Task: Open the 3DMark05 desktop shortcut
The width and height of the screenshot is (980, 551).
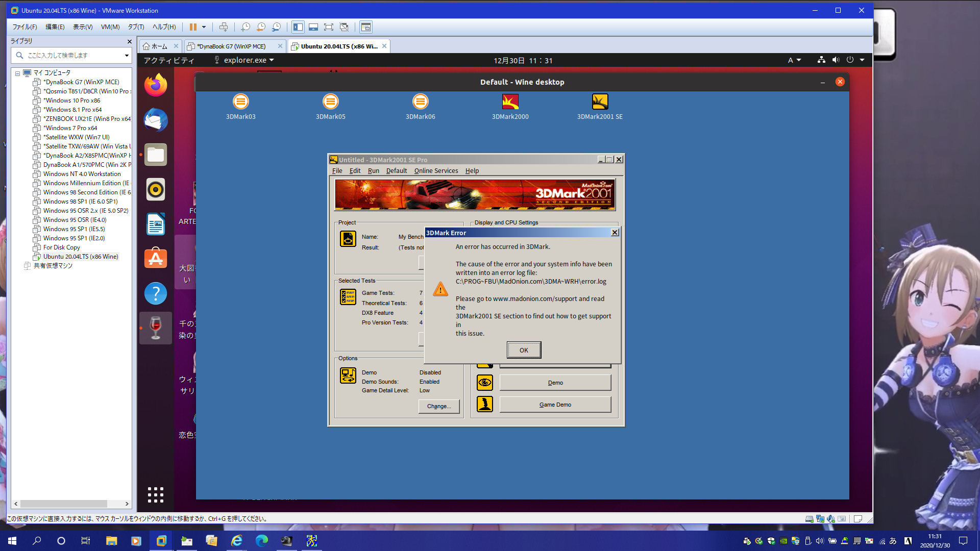Action: coord(331,106)
